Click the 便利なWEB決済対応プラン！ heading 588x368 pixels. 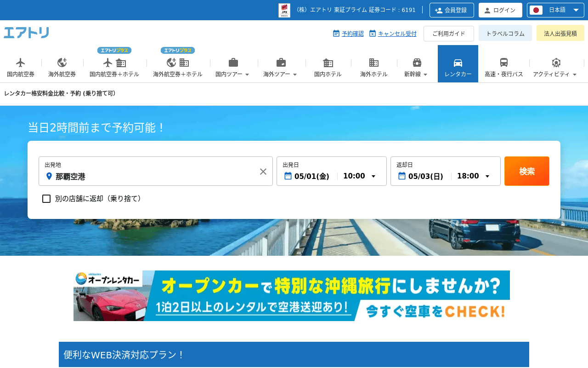[x=124, y=355]
